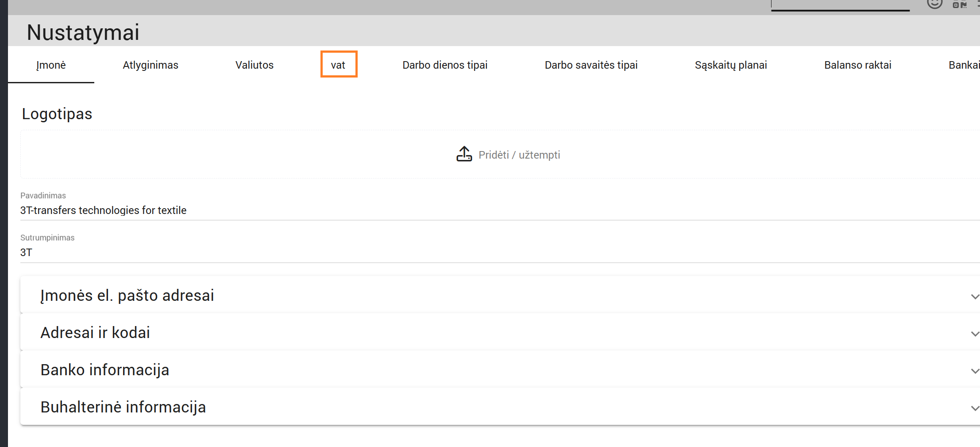Click the search input in the top bar
This screenshot has width=980, height=447.
coord(840,4)
